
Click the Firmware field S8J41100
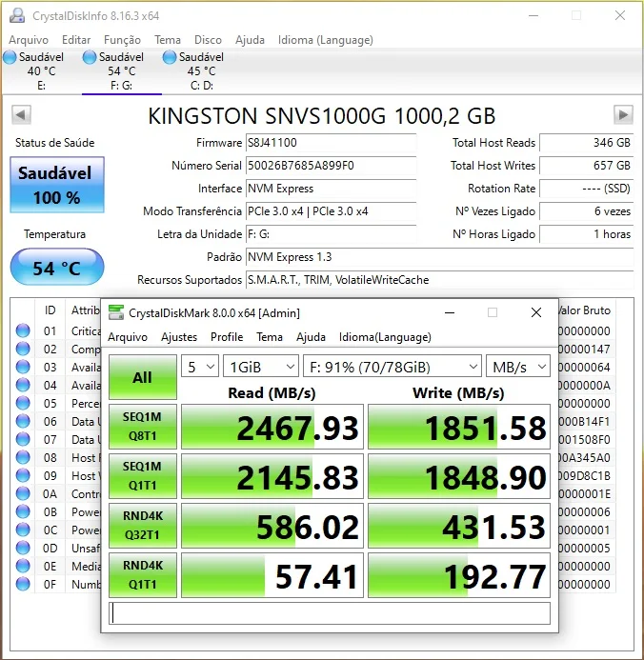point(331,143)
